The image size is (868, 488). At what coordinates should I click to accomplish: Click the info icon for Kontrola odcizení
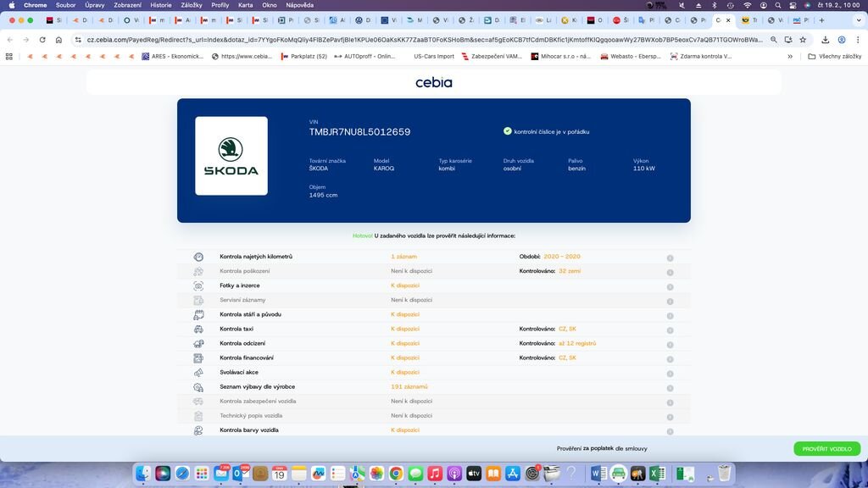tap(670, 344)
